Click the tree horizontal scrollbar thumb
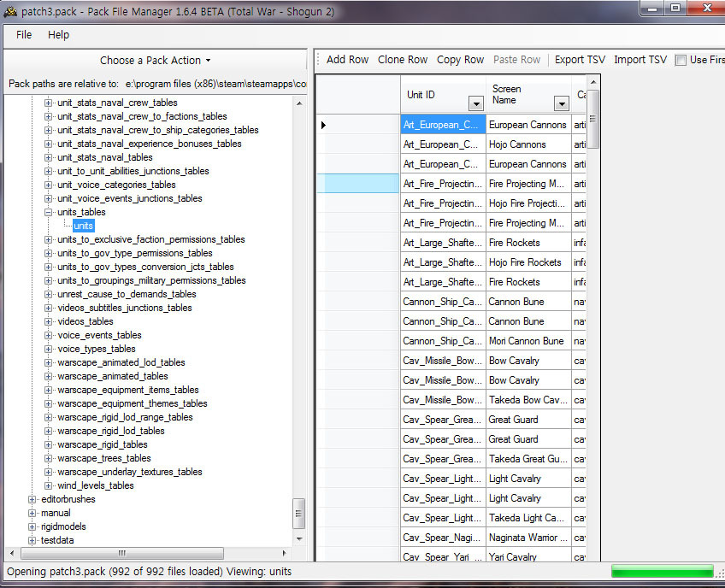Image resolution: width=725 pixels, height=588 pixels. tap(122, 553)
